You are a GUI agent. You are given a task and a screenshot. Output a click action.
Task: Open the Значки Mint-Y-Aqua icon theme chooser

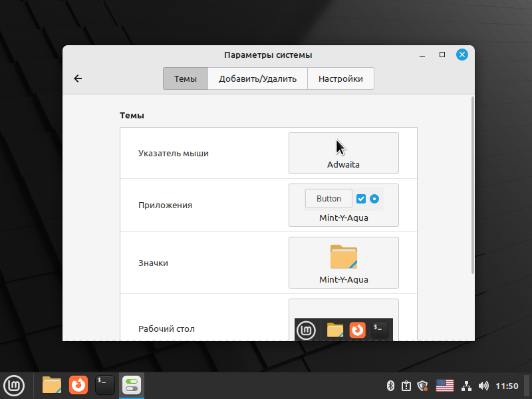[343, 263]
